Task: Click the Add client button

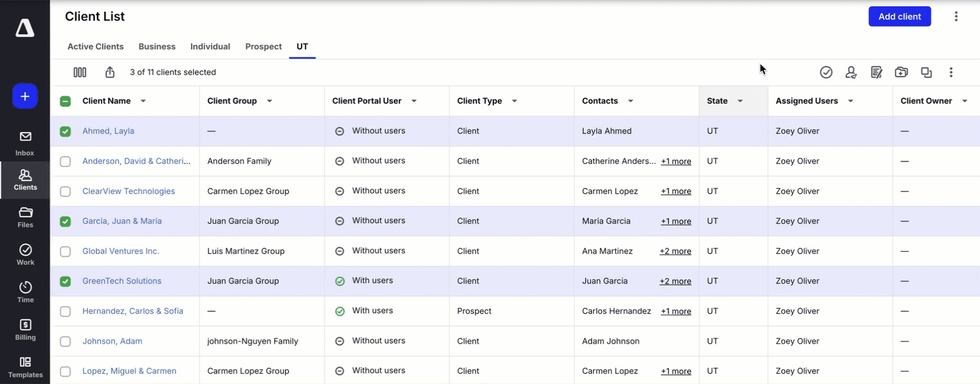Action: click(899, 16)
